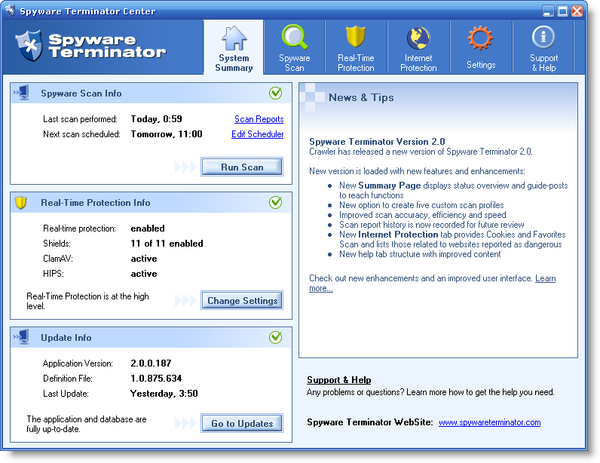Click the Change Settings button
The height and width of the screenshot is (463, 600).
coord(242,300)
